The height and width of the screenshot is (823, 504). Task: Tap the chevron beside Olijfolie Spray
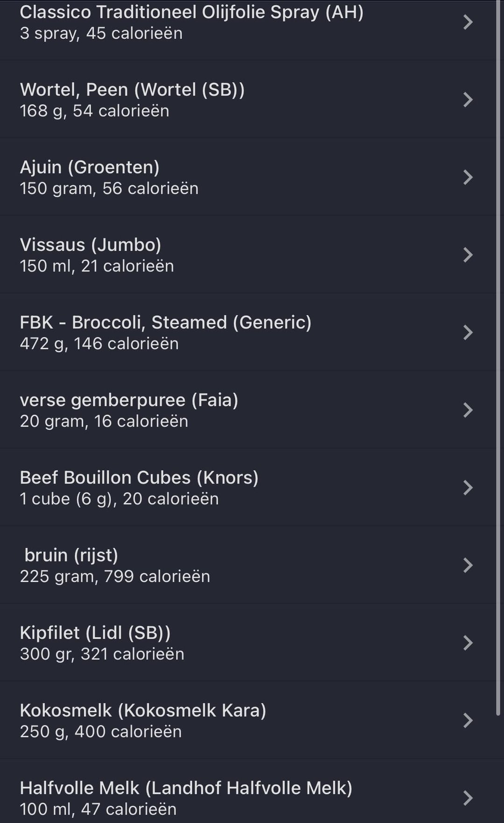(x=468, y=22)
